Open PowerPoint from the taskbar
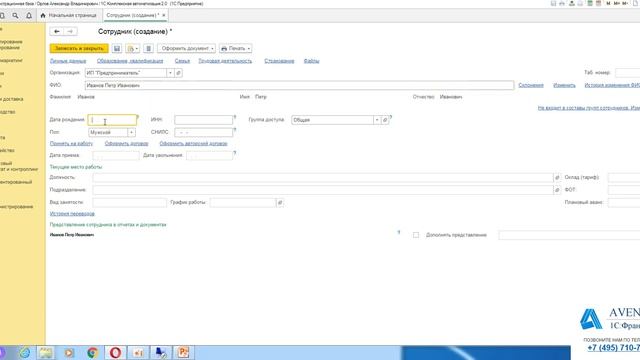Image resolution: width=640 pixels, height=360 pixels. point(183,353)
